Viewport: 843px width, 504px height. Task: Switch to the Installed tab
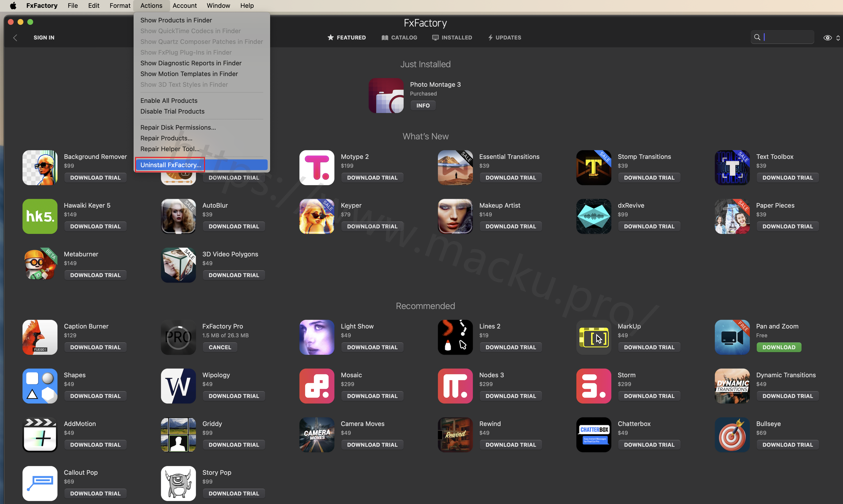(452, 37)
